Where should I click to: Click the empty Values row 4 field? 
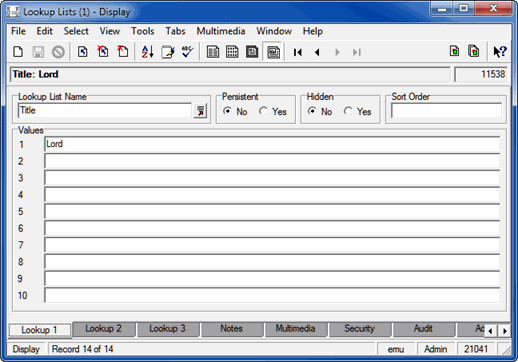point(272,195)
